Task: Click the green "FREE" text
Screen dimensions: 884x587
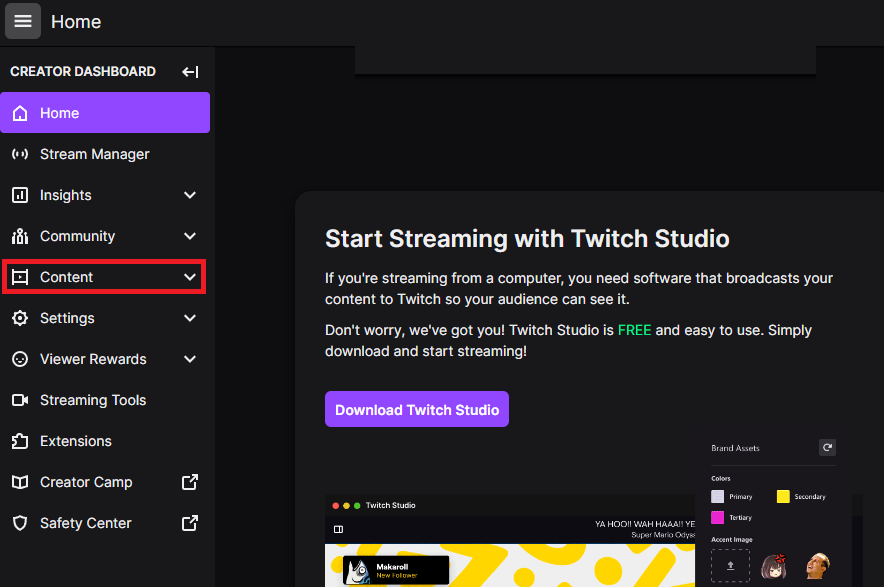Action: (634, 330)
